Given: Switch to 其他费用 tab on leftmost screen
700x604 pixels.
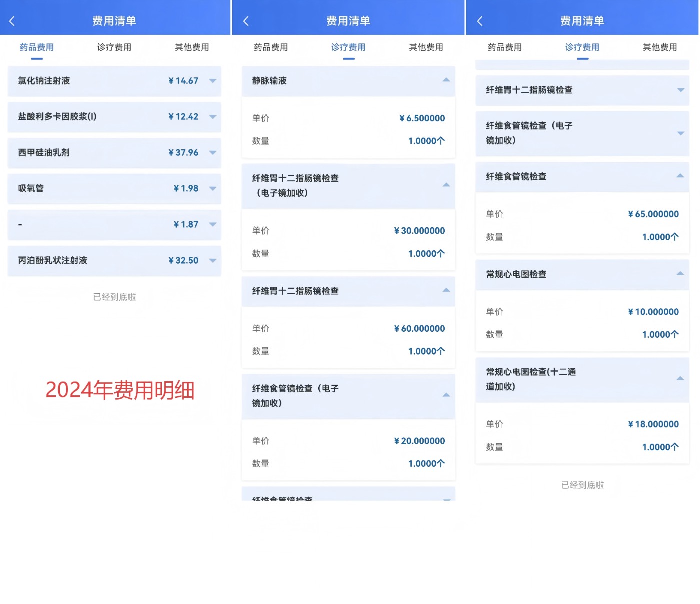Looking at the screenshot, I should 192,47.
